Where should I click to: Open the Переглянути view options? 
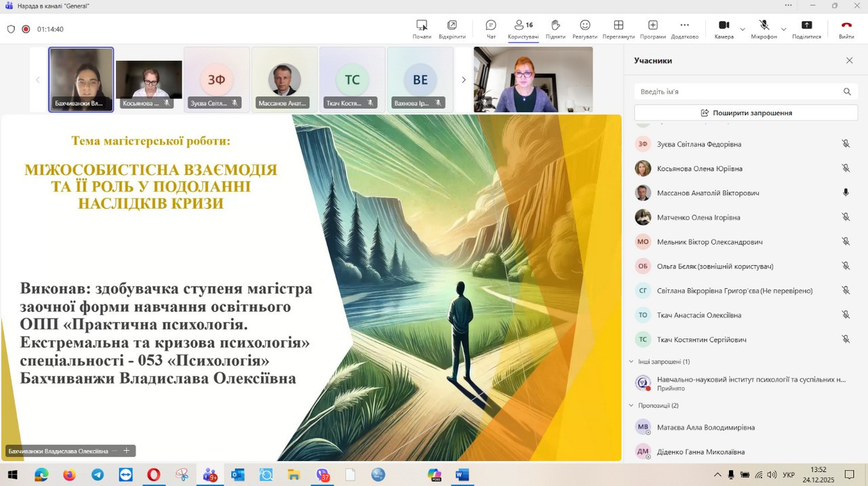[x=618, y=29]
